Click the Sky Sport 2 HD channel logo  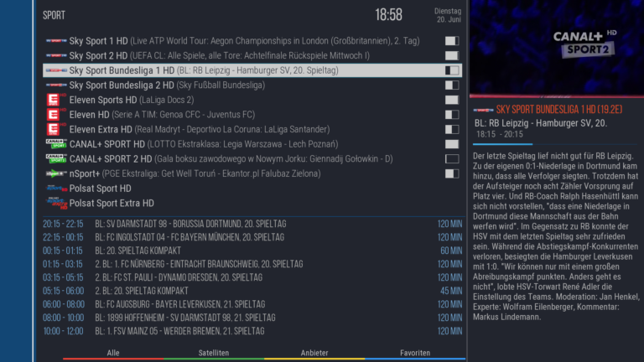click(x=56, y=56)
